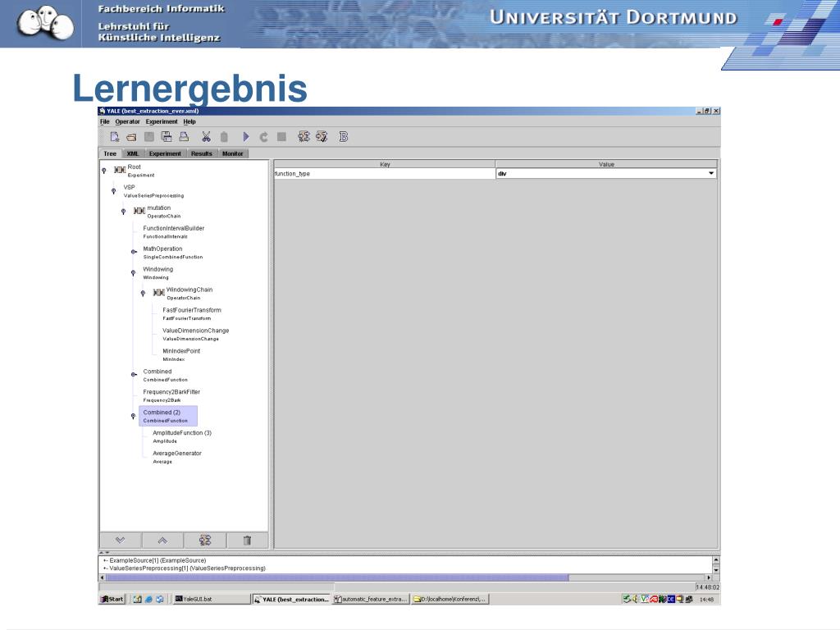Screen dimensions: 840x630
Task: Click puzzle icon below operator tree
Action: [204, 540]
